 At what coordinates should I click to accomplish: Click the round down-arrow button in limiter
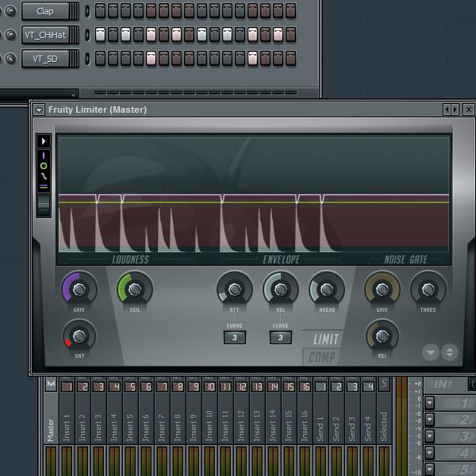(431, 352)
